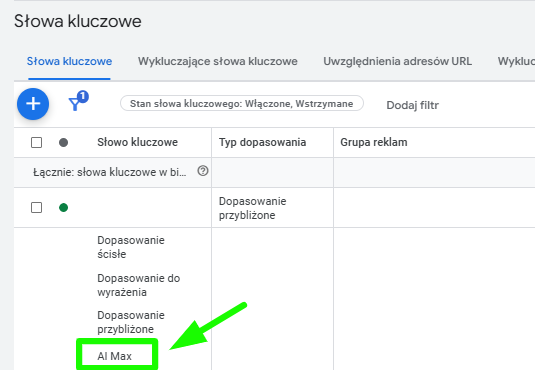The image size is (535, 370).
Task: Sort by Typ dopasowania column header
Action: 262,142
